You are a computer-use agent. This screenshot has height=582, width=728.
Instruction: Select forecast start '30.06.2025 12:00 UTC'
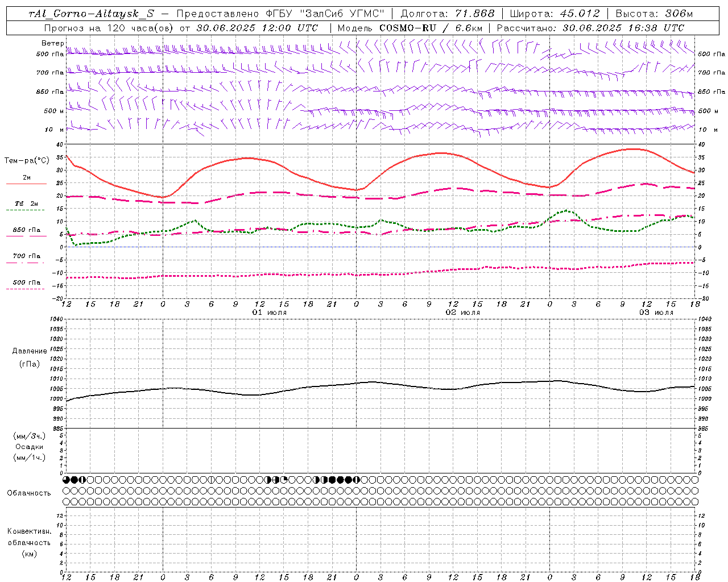click(x=257, y=28)
